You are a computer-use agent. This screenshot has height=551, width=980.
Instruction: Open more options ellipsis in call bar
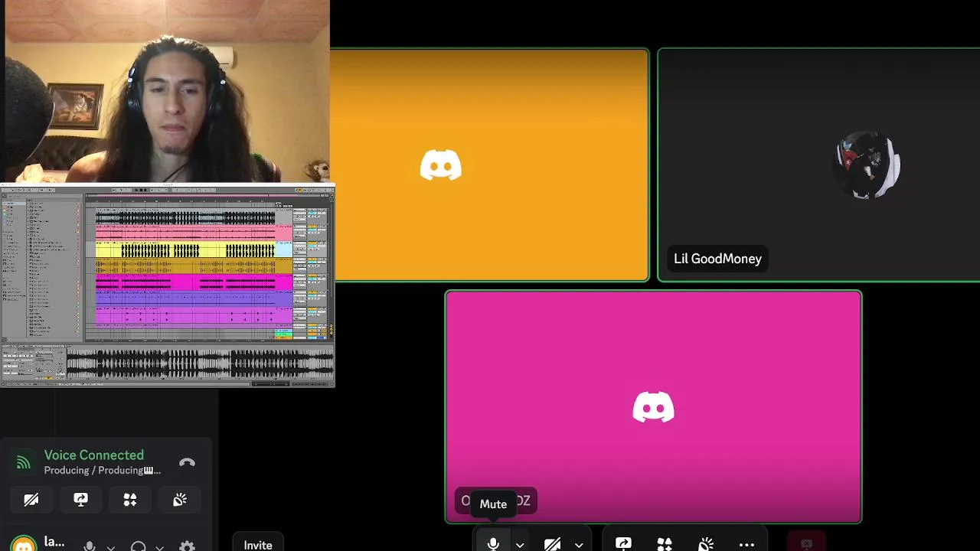746,544
